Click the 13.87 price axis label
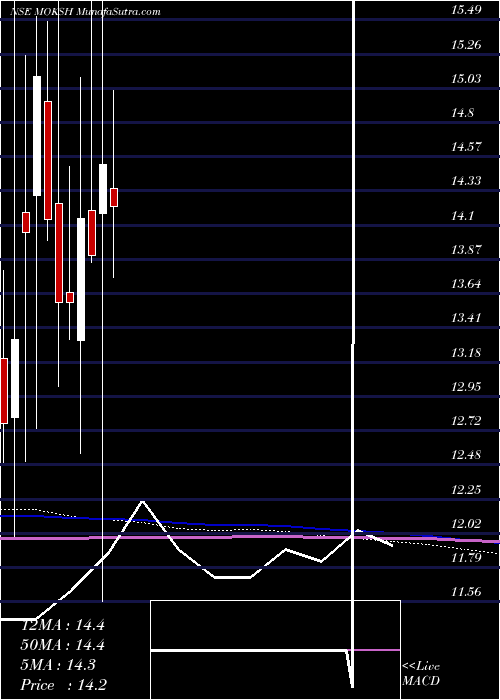 pyautogui.click(x=466, y=250)
